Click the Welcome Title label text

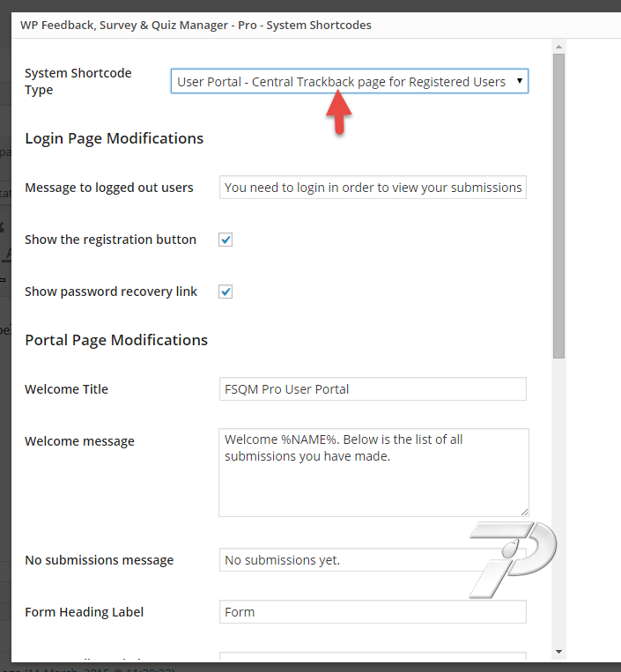tap(67, 389)
